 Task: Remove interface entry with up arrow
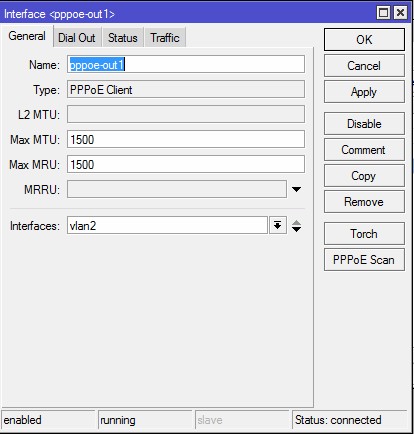[x=296, y=222]
